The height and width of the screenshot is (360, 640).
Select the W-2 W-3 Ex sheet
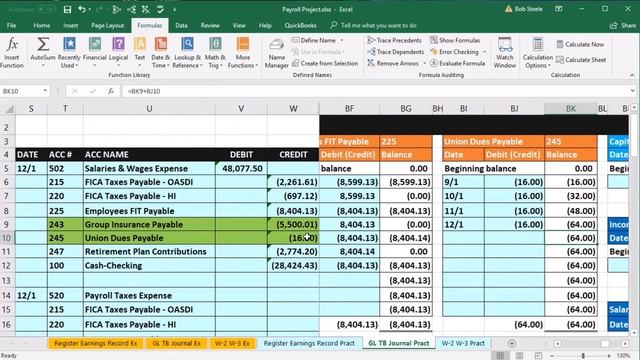tap(232, 343)
